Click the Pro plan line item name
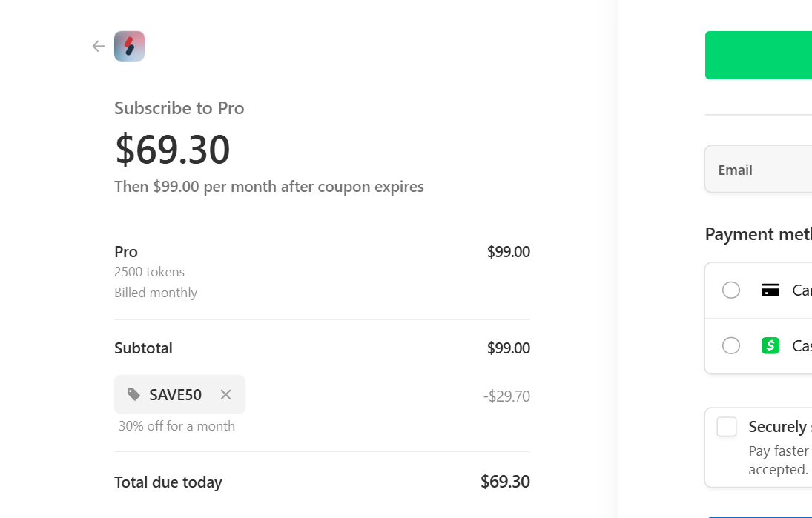This screenshot has width=812, height=518. click(x=126, y=251)
